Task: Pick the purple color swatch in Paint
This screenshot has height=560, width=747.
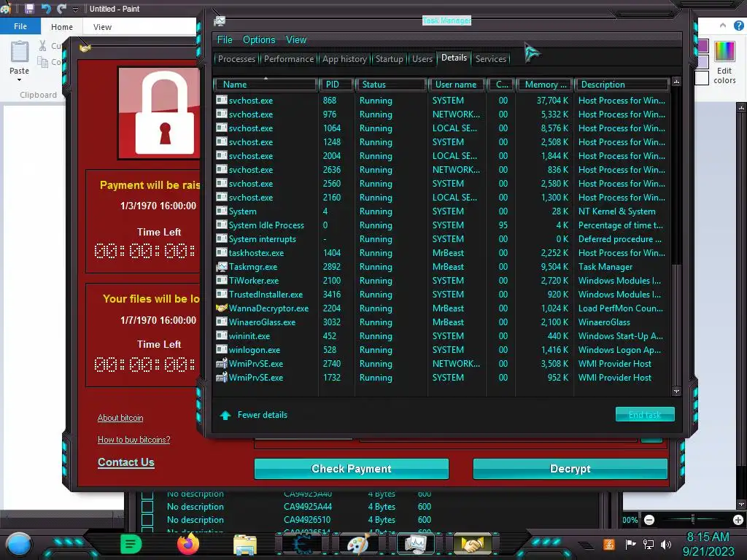Action: [x=703, y=46]
